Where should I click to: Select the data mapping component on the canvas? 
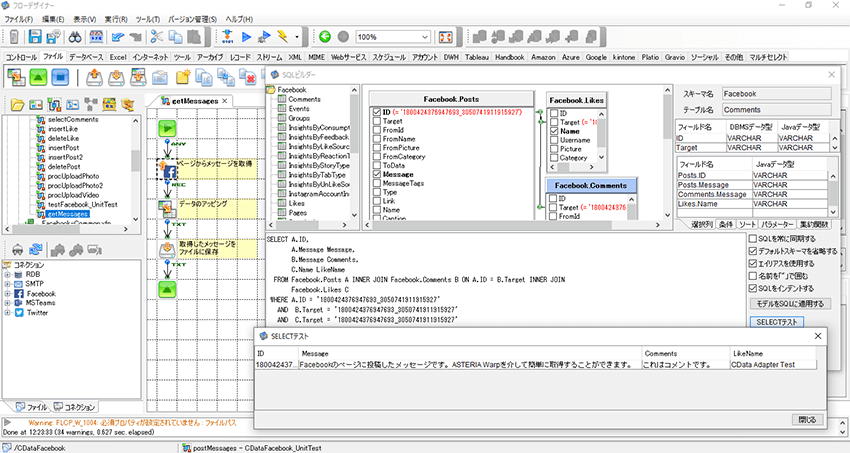[x=166, y=209]
